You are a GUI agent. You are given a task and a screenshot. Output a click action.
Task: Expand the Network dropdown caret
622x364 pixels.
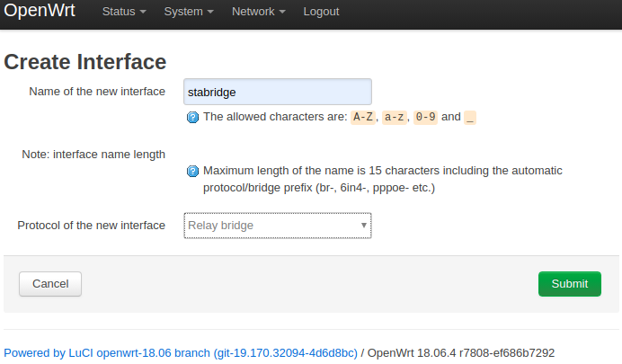tap(282, 12)
